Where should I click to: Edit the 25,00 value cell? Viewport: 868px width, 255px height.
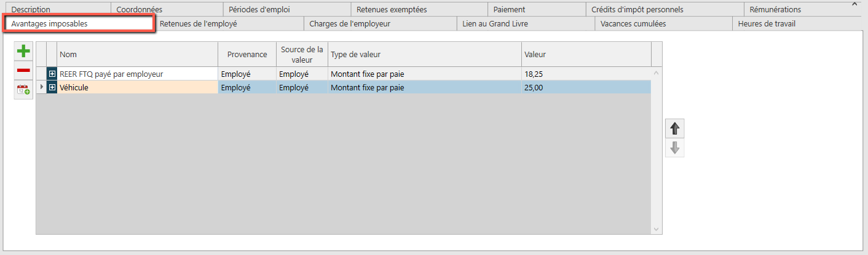[x=586, y=87]
